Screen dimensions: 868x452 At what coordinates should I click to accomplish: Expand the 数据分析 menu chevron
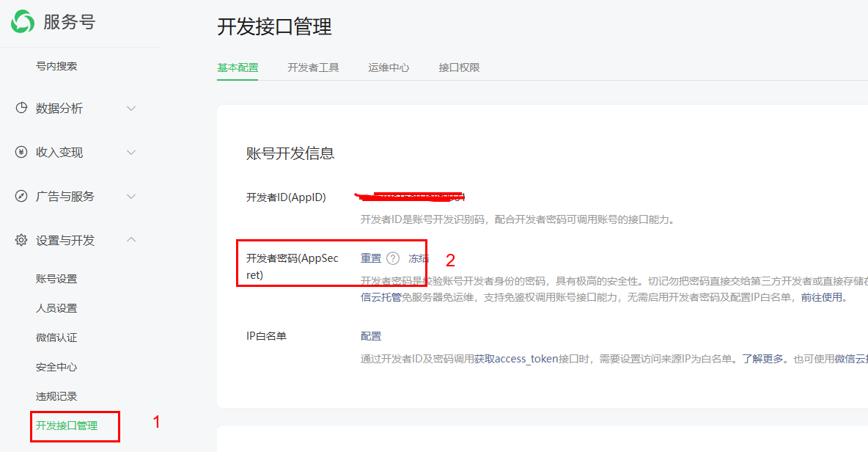point(131,109)
